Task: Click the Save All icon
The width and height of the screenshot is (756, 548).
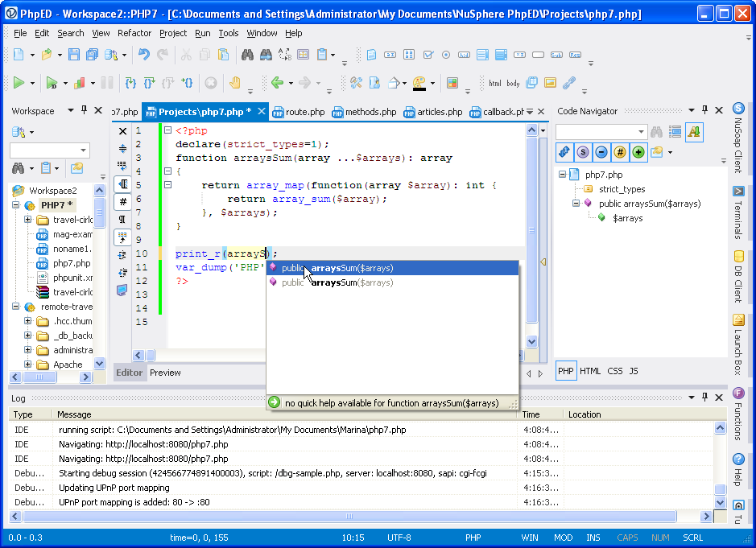Action: tap(92, 55)
